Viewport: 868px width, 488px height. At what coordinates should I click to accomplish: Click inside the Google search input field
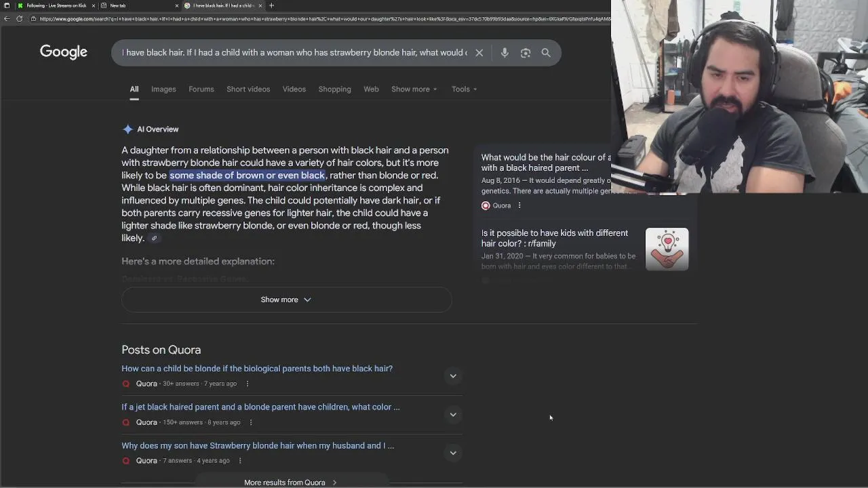point(294,53)
